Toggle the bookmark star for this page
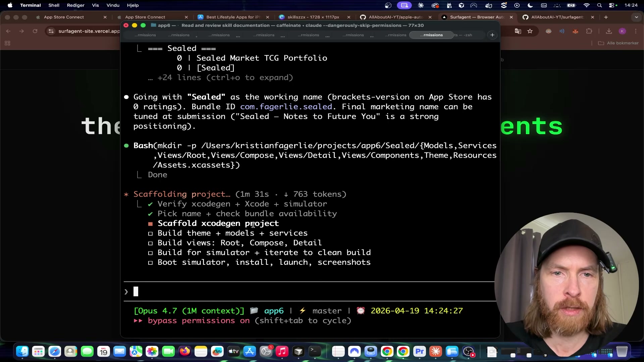The width and height of the screenshot is (644, 362). click(x=530, y=31)
